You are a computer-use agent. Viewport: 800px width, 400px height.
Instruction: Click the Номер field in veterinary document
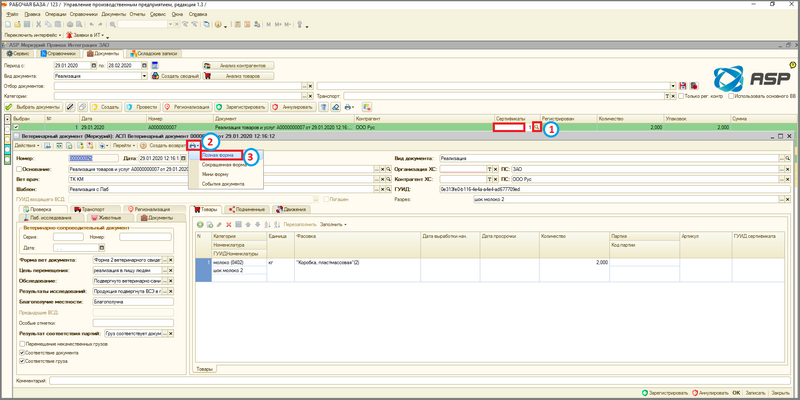[x=93, y=159]
